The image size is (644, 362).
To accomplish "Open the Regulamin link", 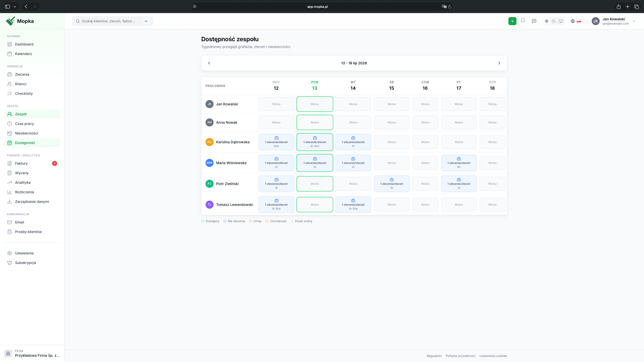I will pos(434,356).
